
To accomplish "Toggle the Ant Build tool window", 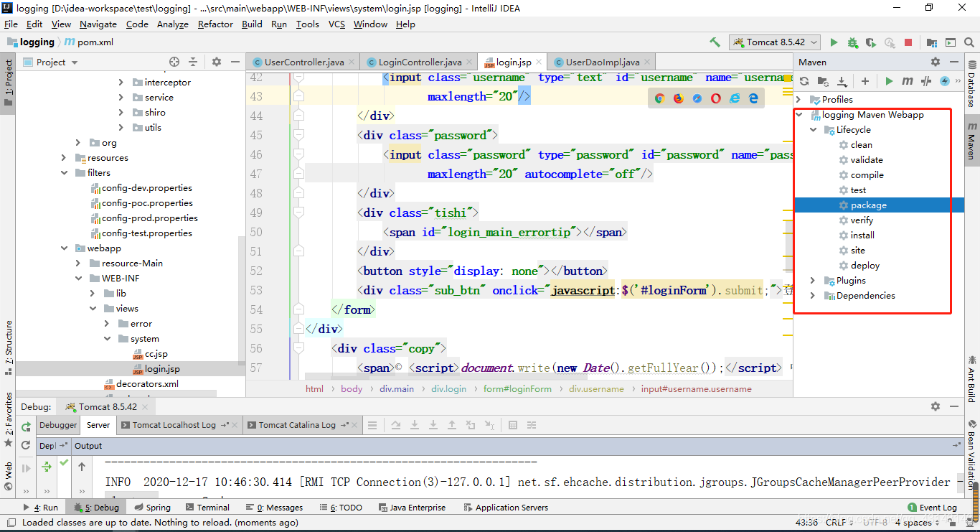I will click(971, 378).
